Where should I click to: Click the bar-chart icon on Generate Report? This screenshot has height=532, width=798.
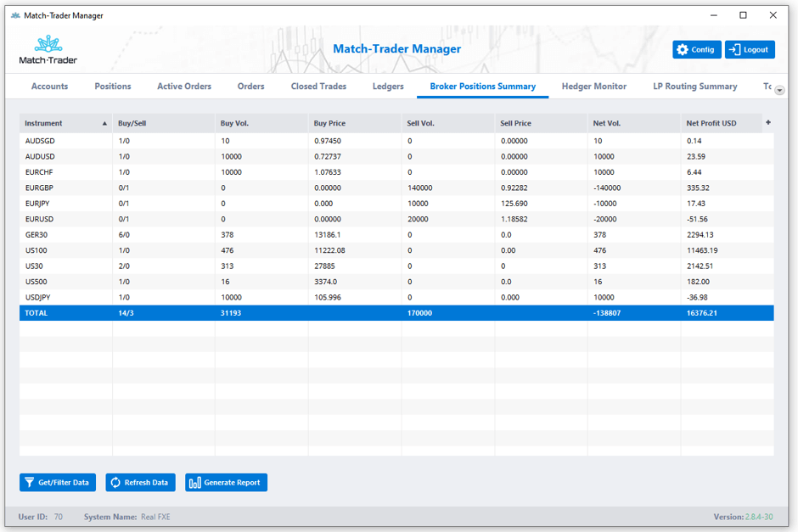194,482
